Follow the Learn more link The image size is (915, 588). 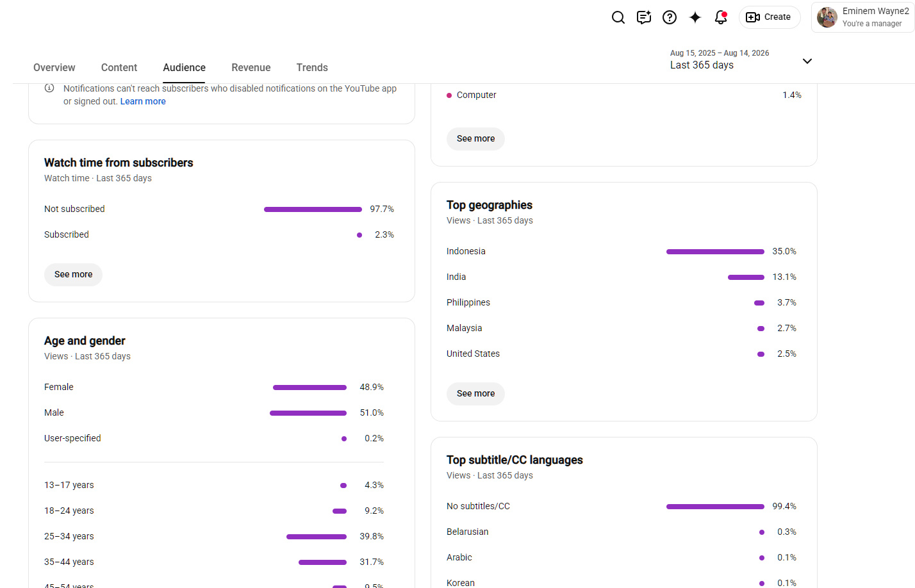pyautogui.click(x=143, y=101)
